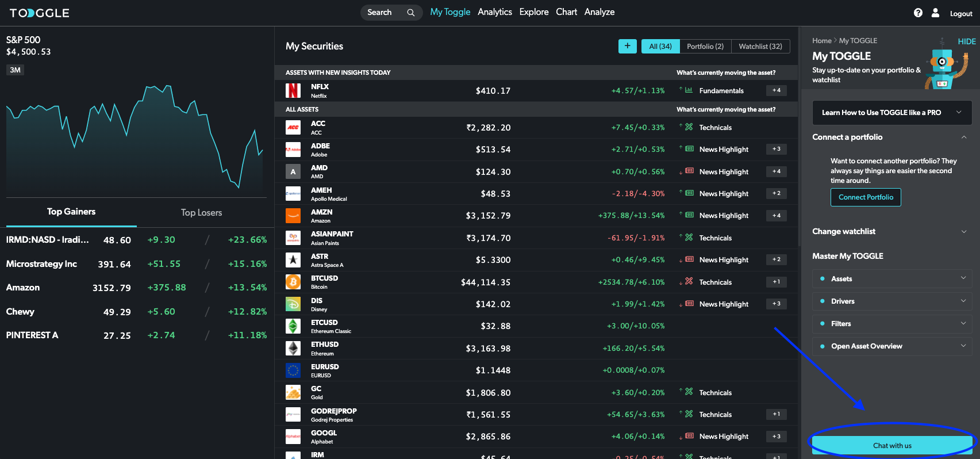Switch to the Top Losers tab
980x459 pixels.
pos(201,212)
